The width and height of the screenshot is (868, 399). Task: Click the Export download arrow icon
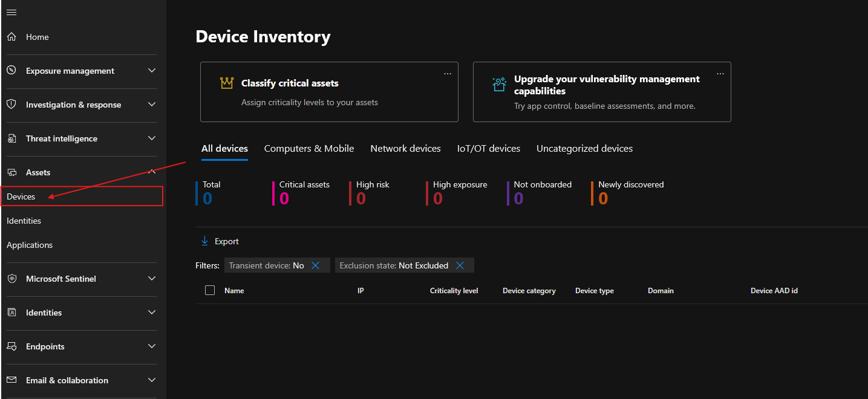pos(204,241)
